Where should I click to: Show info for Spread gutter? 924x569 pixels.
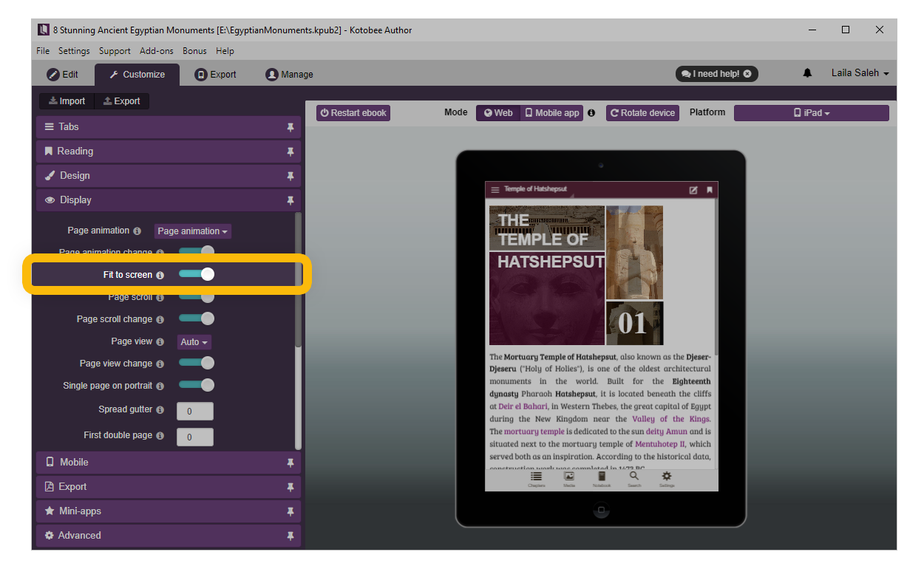tap(160, 409)
